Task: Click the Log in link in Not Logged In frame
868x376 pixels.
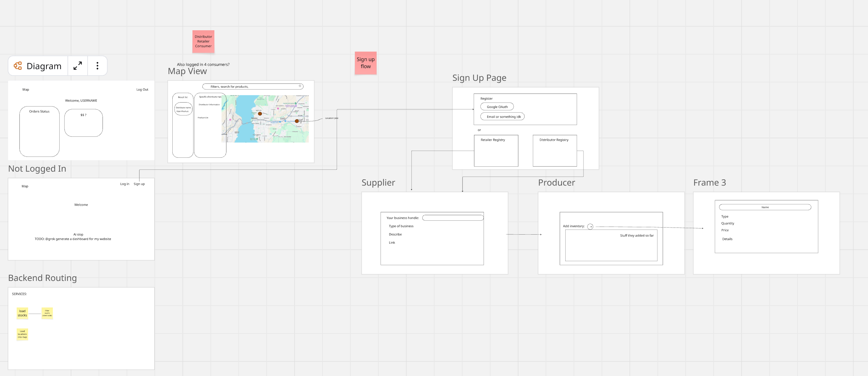Action: point(124,184)
